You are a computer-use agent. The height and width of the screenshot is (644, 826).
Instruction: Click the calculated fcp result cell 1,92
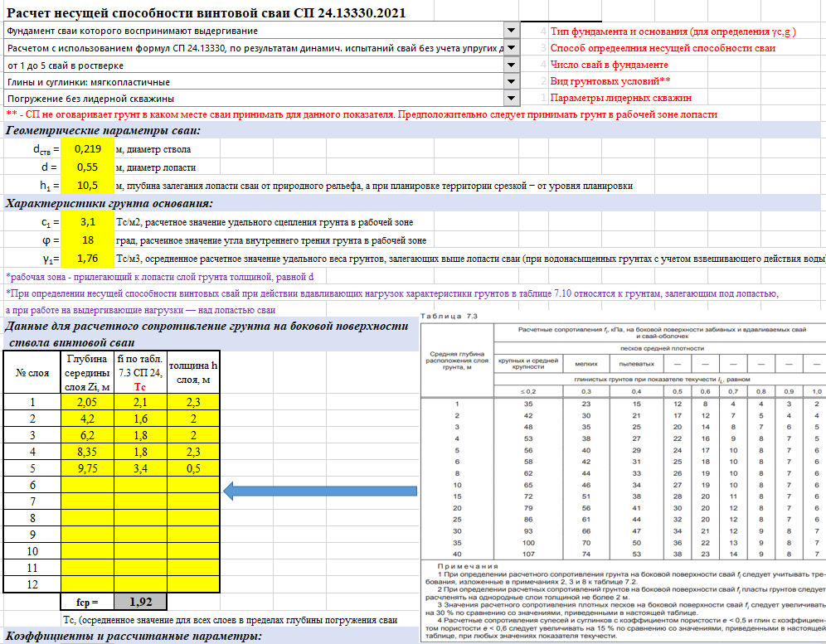(139, 603)
